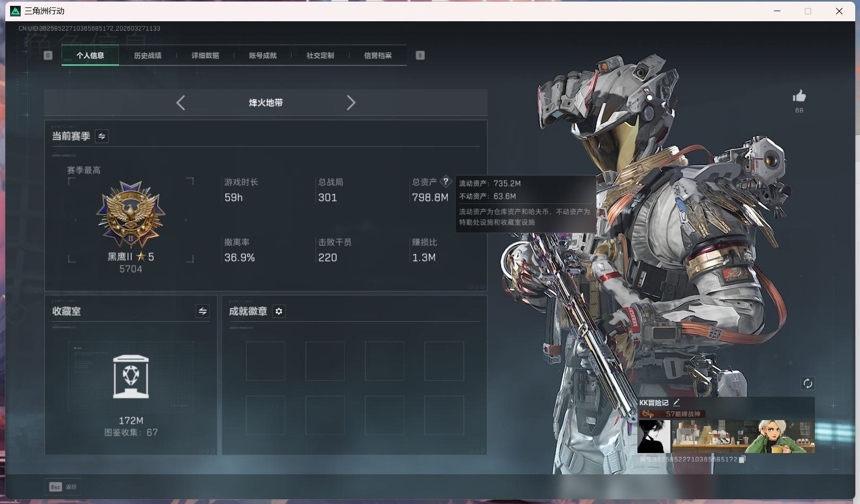The height and width of the screenshot is (504, 860).
Task: Click the player avatar thumbnail
Action: coord(654,437)
